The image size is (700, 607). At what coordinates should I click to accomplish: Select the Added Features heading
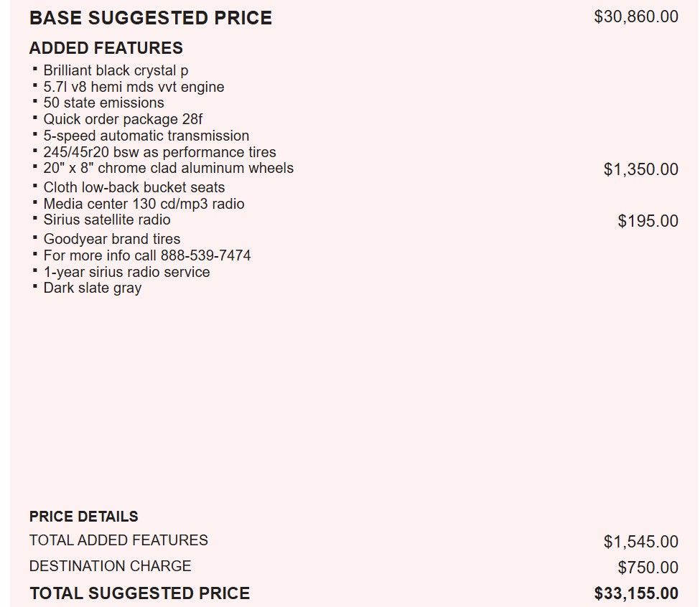106,48
